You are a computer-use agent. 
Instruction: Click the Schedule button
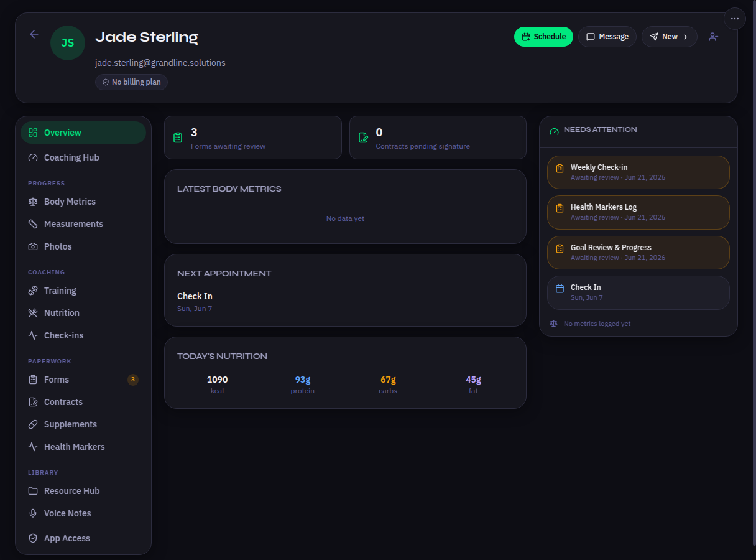coord(543,37)
